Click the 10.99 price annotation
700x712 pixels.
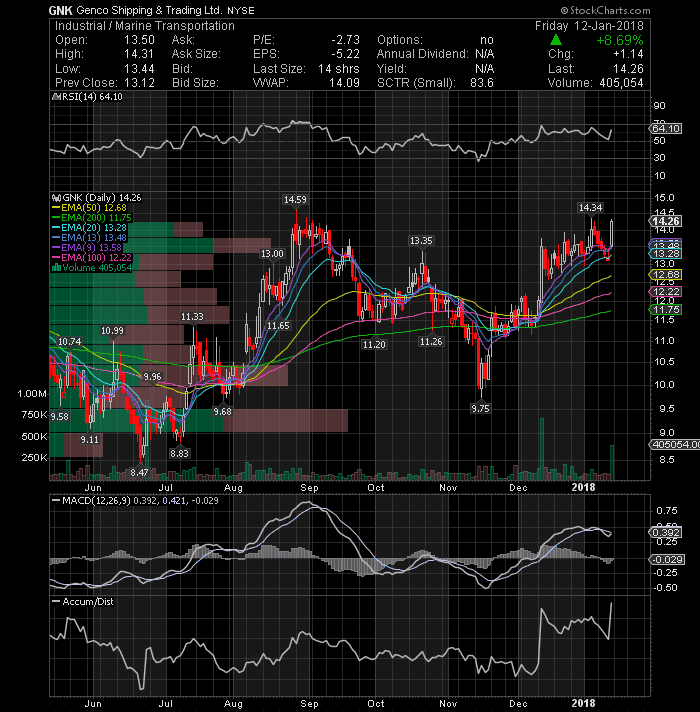[112, 331]
